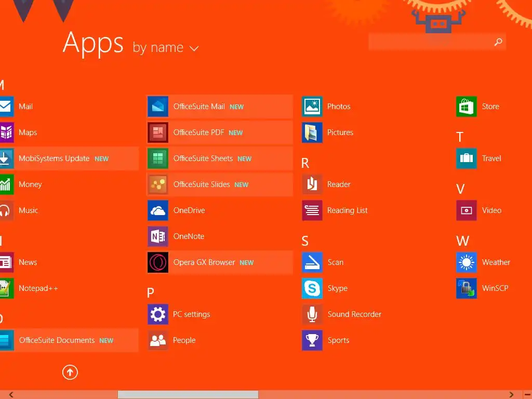Click the 'Opera GX Browser' label
Viewport: 532px width, 399px height.
(x=204, y=262)
